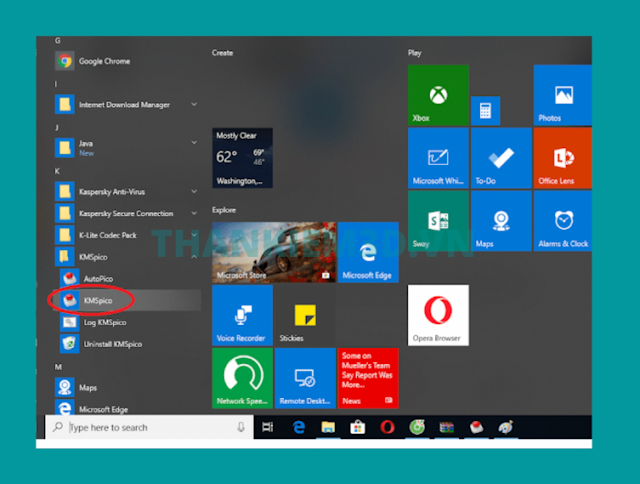Open the Paint palette taskbar icon

pos(506,427)
